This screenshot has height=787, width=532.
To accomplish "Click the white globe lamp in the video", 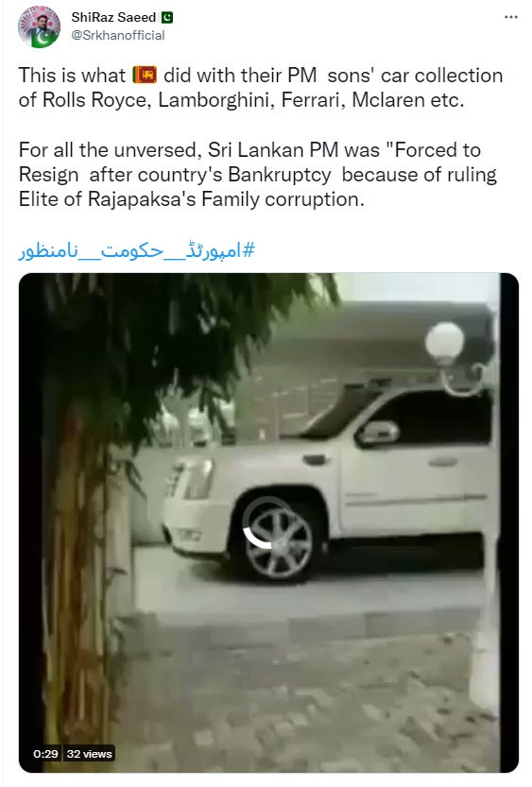I will 445,341.
